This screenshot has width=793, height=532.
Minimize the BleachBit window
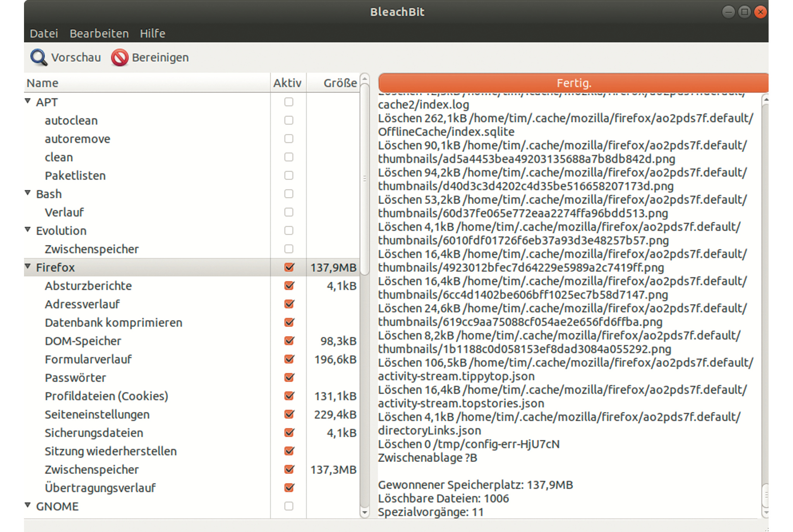click(728, 12)
